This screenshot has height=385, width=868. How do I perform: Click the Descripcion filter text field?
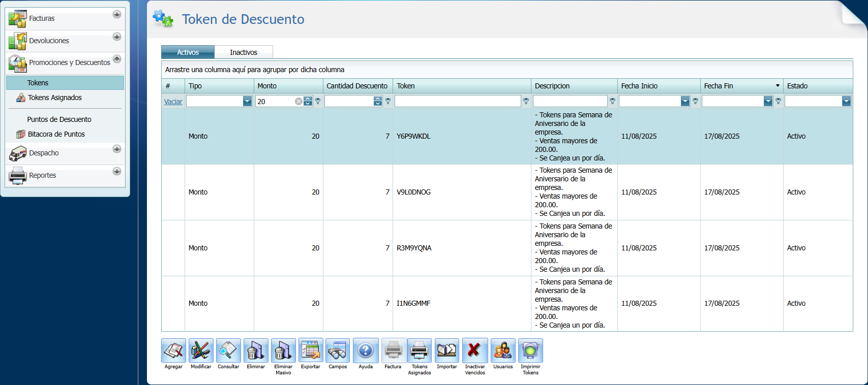pos(570,102)
